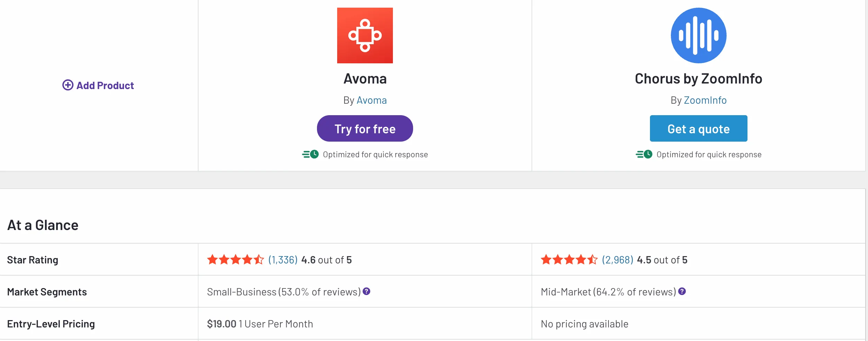This screenshot has height=341, width=868.
Task: Click the plus icon beside Add Product
Action: tap(68, 85)
